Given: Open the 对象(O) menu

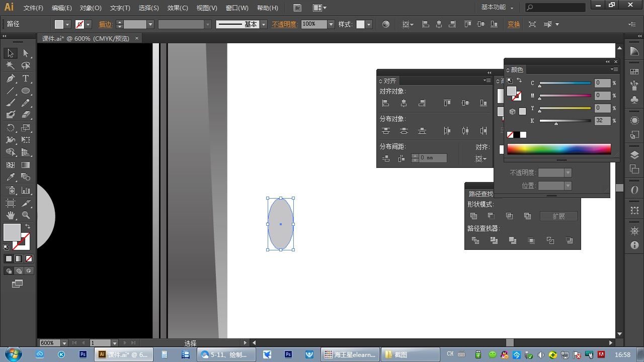Looking at the screenshot, I should coord(91,8).
